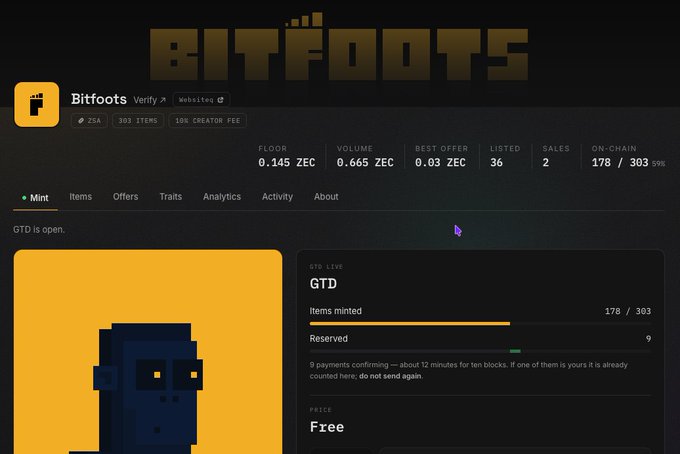Click the Free price text

(327, 427)
